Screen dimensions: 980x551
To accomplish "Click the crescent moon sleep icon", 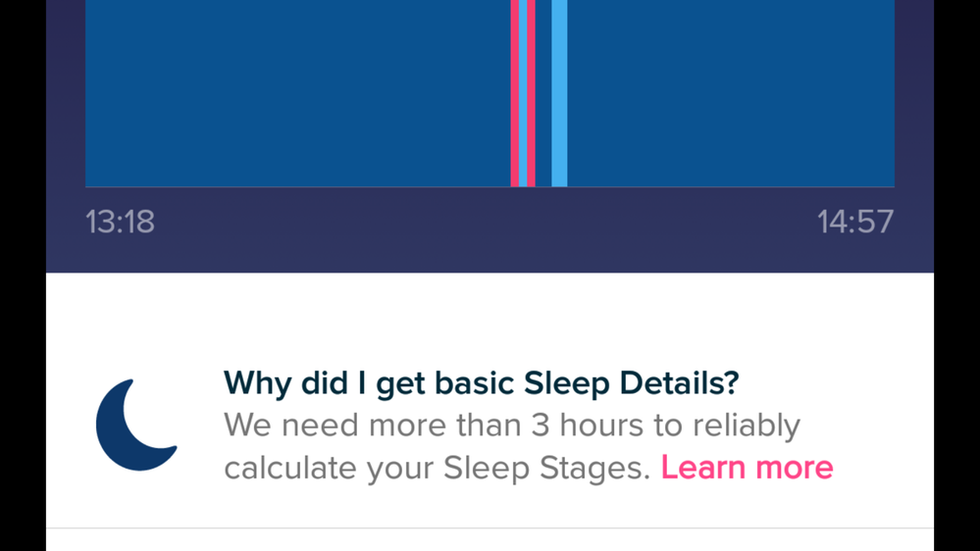I will [135, 426].
